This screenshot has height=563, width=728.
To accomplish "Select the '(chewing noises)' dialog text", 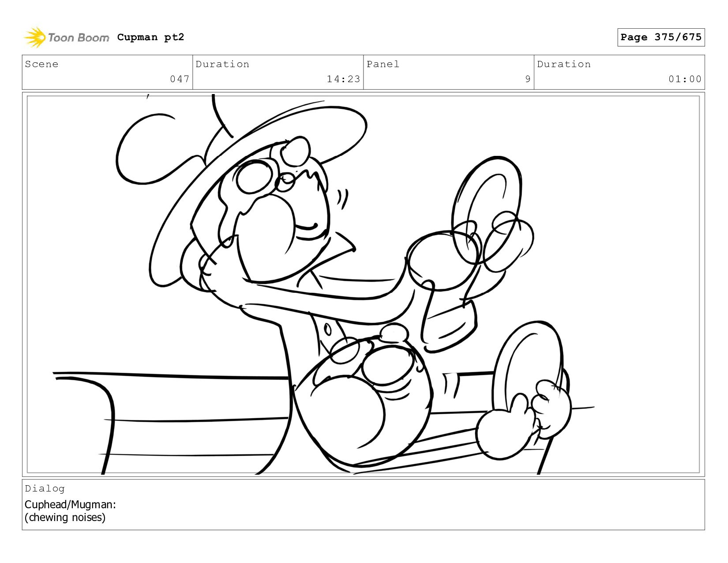I will point(65,517).
